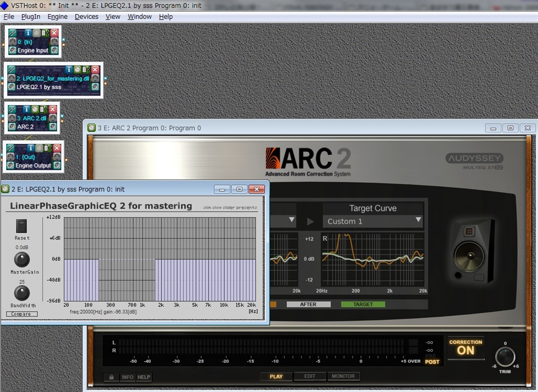Click the HELP button in ARC 2
Viewport: 538px width, 392px height.
tap(144, 377)
